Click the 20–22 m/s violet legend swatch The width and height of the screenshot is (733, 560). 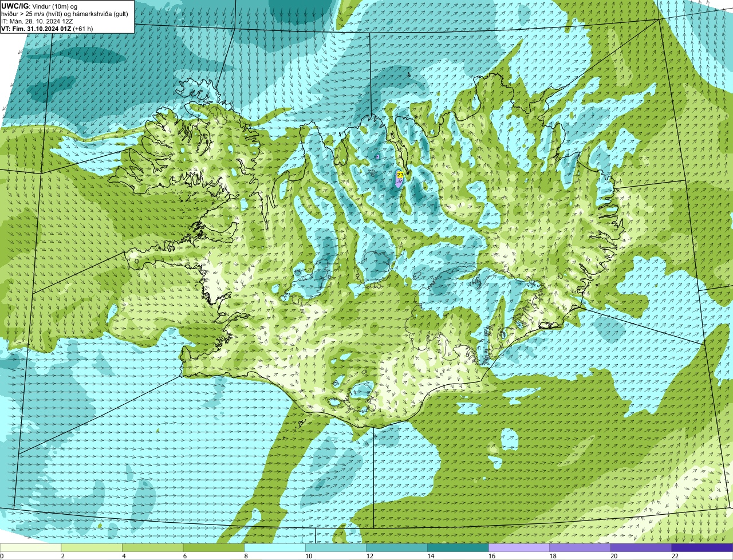(x=641, y=547)
